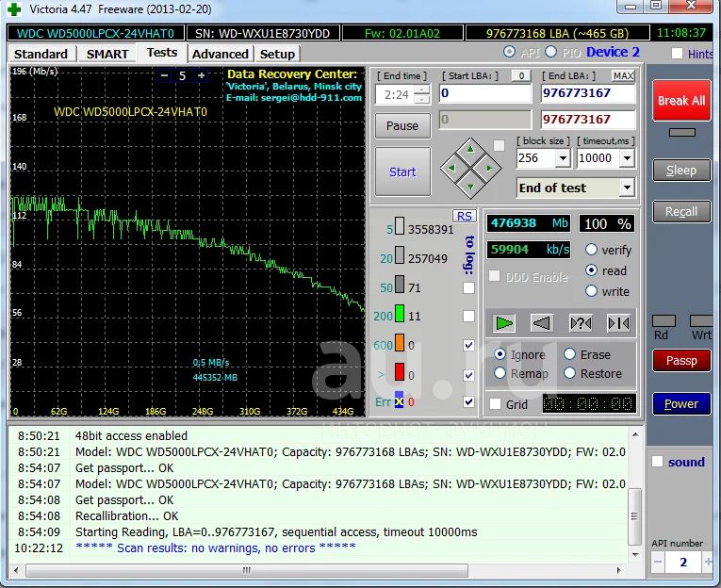The width and height of the screenshot is (721, 588).
Task: Click the 0 button beside Start LBA
Action: pos(521,76)
